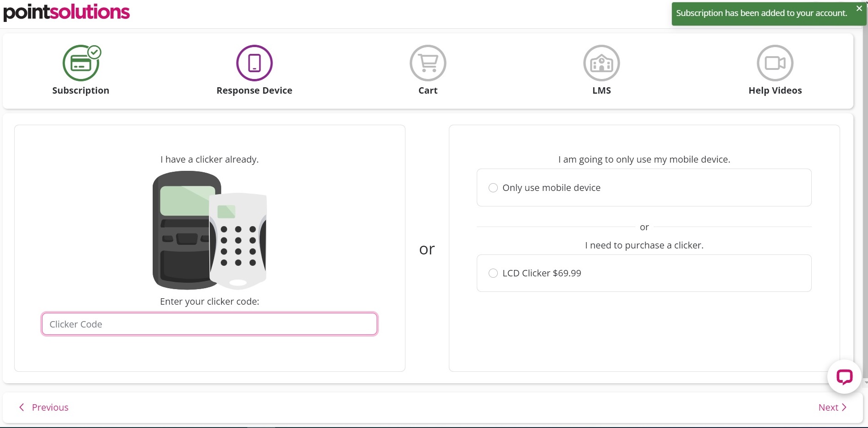868x428 pixels.
Task: Click the Cart step label
Action: pyautogui.click(x=428, y=90)
